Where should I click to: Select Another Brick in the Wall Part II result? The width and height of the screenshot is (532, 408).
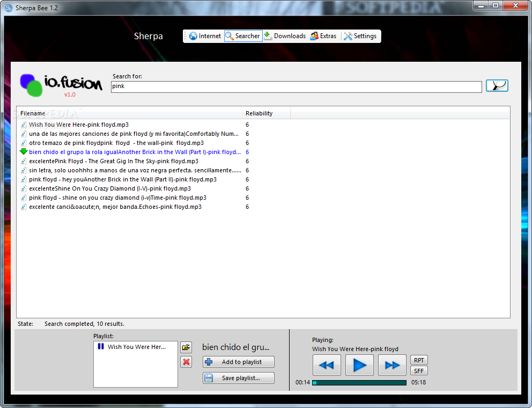click(x=123, y=179)
